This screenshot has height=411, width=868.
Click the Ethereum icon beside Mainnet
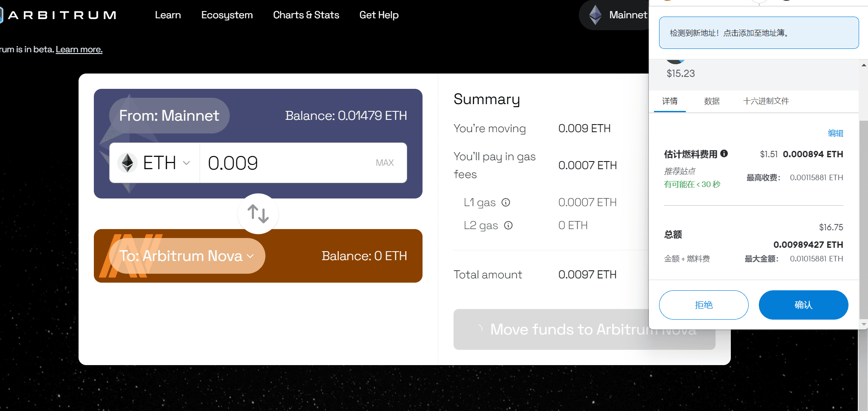click(595, 15)
